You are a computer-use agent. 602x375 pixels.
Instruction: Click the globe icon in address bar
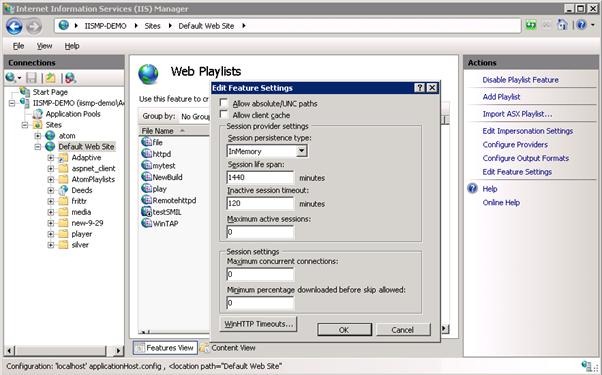[x=64, y=25]
